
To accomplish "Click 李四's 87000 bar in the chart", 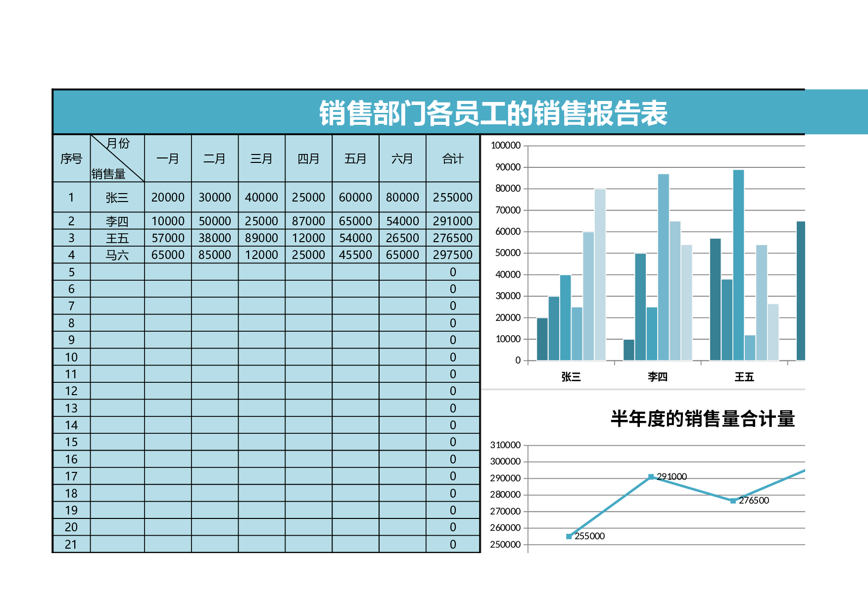I will pyautogui.click(x=664, y=267).
